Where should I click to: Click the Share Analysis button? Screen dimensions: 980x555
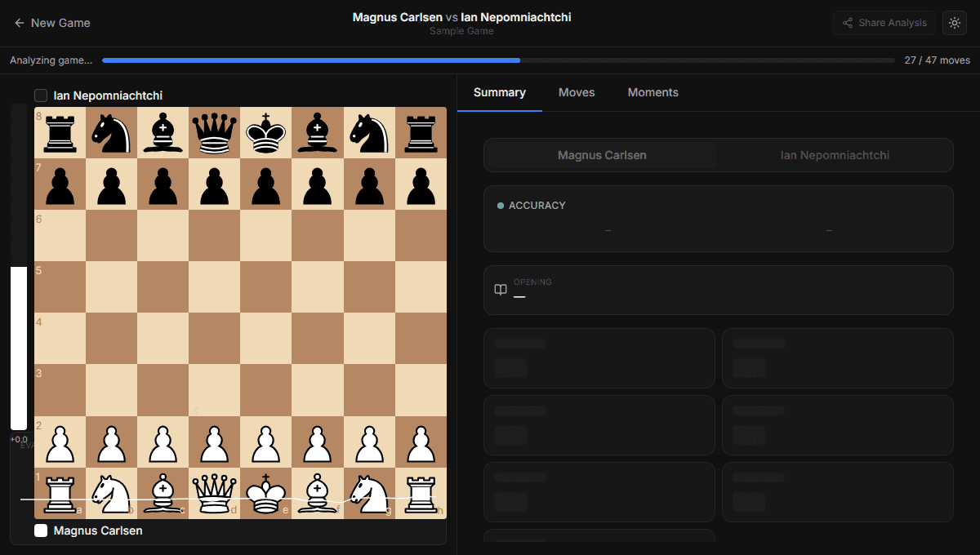(884, 23)
